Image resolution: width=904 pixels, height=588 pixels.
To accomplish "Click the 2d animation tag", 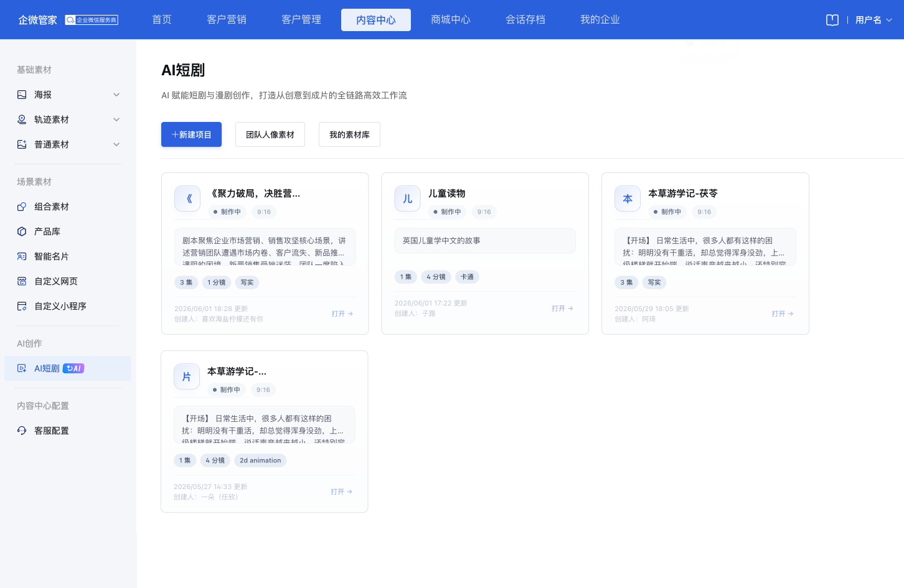I will pos(260,460).
